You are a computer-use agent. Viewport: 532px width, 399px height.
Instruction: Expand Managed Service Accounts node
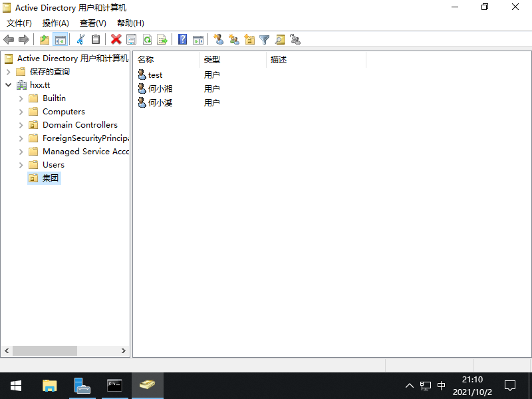pos(21,152)
